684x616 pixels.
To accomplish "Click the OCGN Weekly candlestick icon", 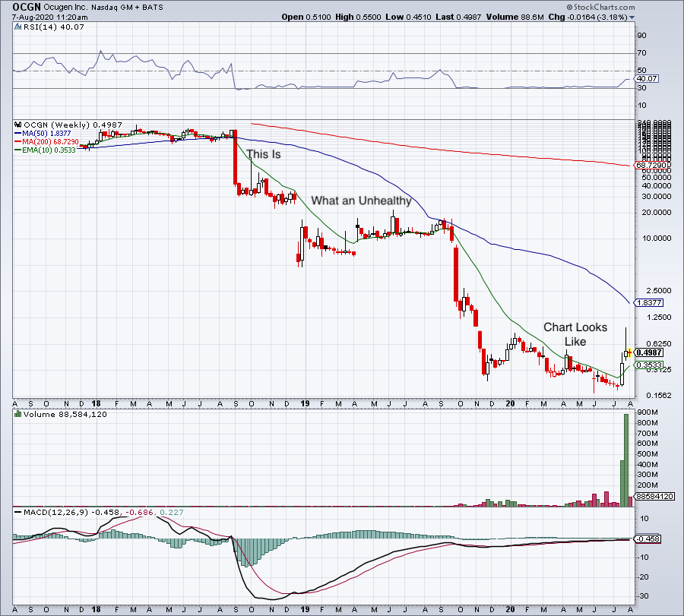I will pos(18,125).
